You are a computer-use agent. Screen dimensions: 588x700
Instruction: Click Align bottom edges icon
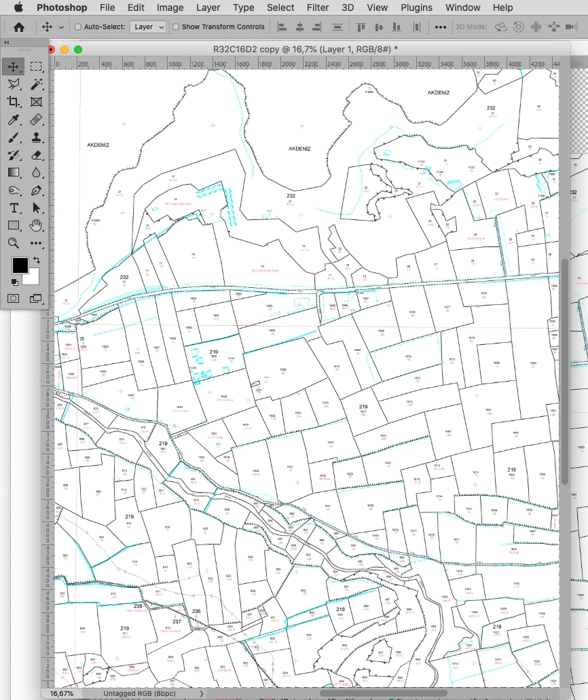(396, 27)
